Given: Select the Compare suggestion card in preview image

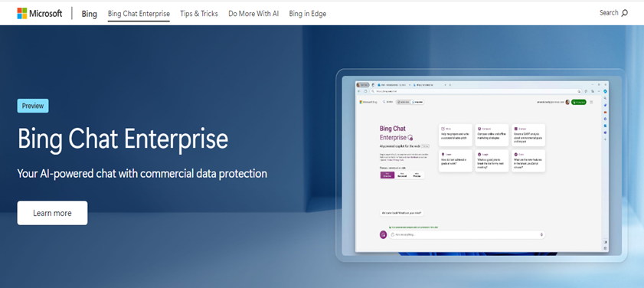Looking at the screenshot, I should click(492, 135).
